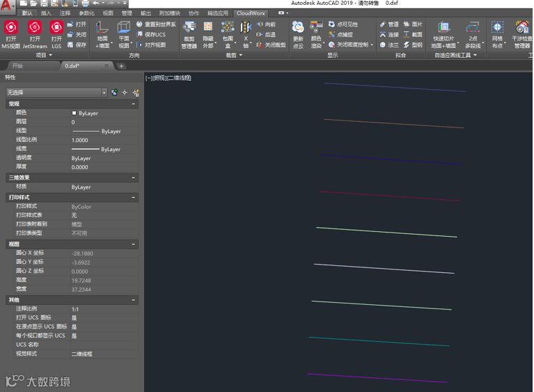Click the 保存UCS icon
Image resolution: width=534 pixels, height=392 pixels.
[x=140, y=34]
